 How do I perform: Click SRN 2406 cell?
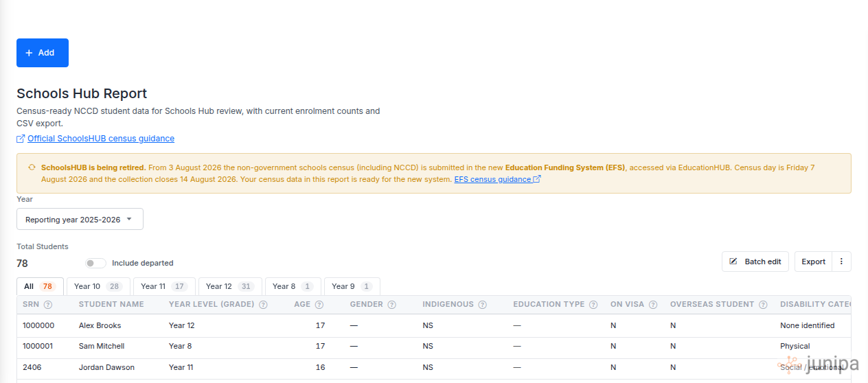pos(32,368)
